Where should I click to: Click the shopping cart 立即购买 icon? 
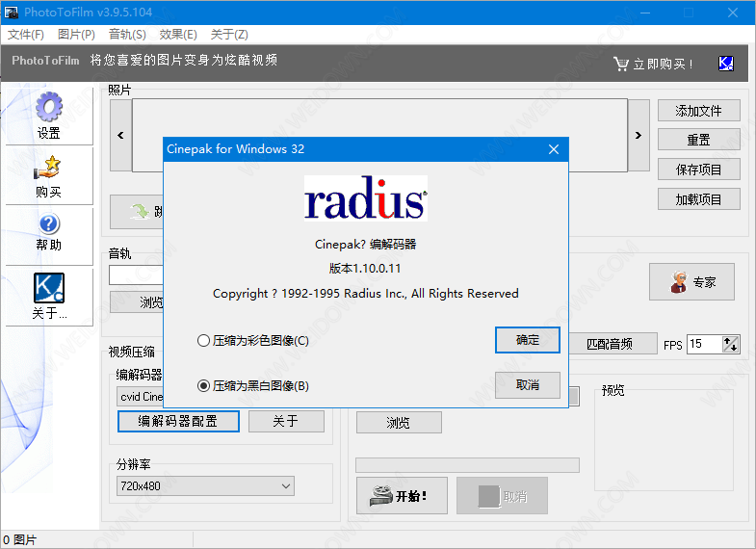621,64
